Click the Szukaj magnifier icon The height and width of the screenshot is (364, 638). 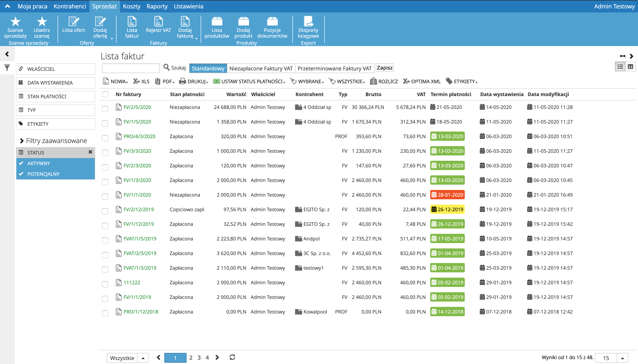click(166, 67)
